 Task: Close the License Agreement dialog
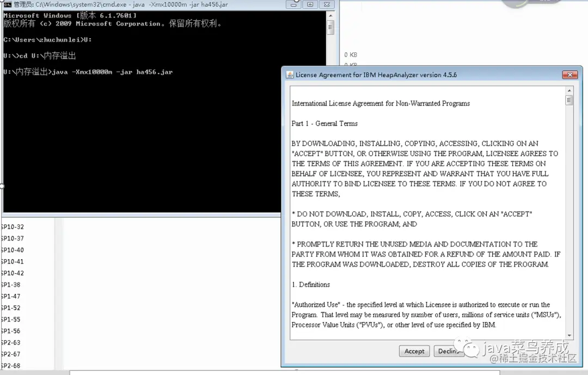click(x=569, y=75)
